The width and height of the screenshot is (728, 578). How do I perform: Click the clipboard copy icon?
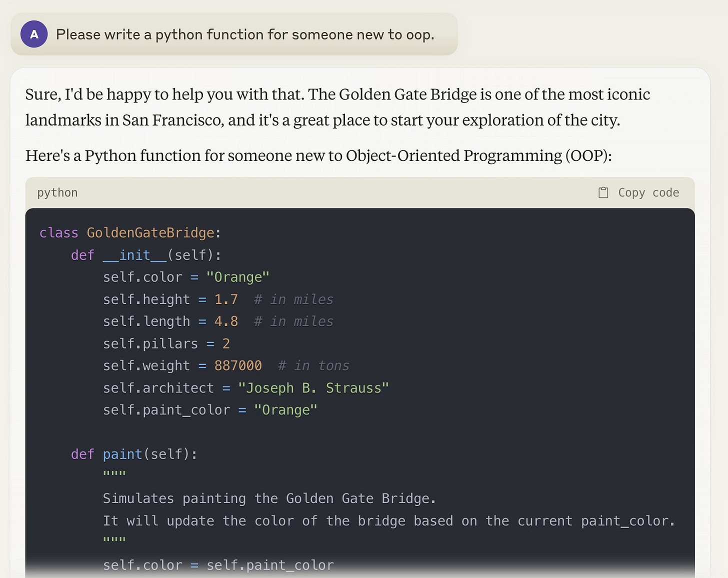click(x=603, y=192)
